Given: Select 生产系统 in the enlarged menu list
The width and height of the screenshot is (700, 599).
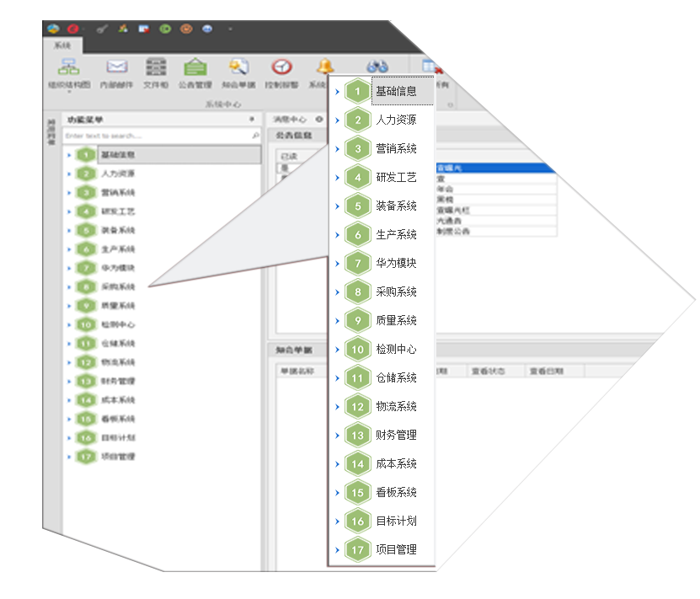Looking at the screenshot, I should (396, 235).
